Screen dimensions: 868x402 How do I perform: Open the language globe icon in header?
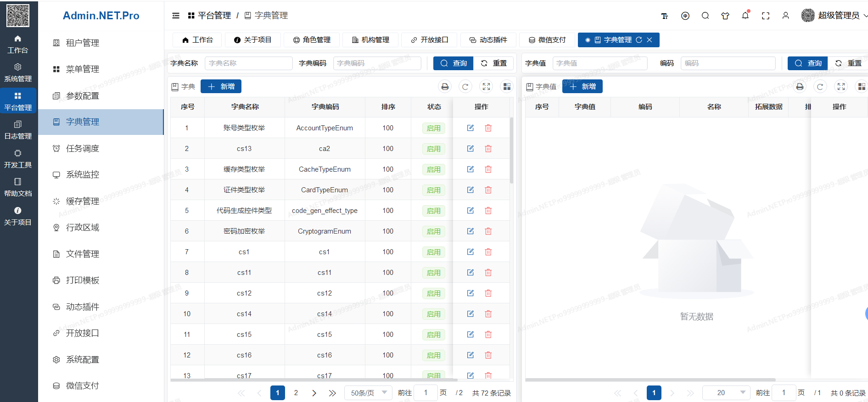coord(685,16)
